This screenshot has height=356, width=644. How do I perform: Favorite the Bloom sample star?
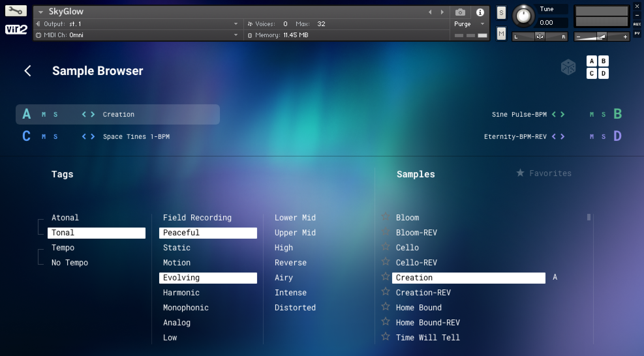coord(386,217)
